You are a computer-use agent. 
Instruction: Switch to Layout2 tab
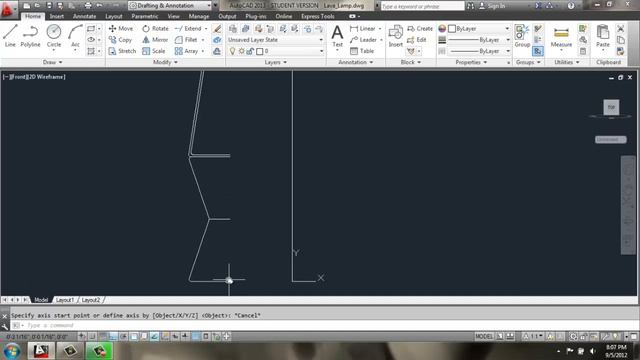[91, 300]
